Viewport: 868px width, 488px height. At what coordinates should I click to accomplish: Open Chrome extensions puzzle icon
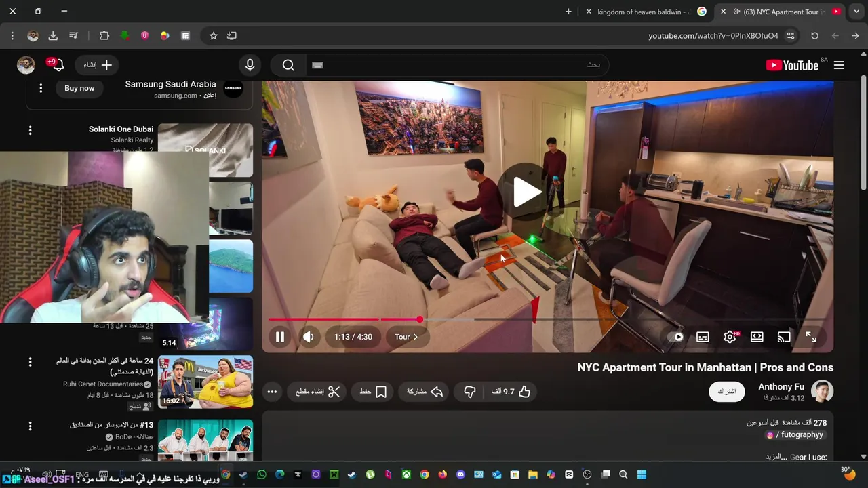coord(104,36)
